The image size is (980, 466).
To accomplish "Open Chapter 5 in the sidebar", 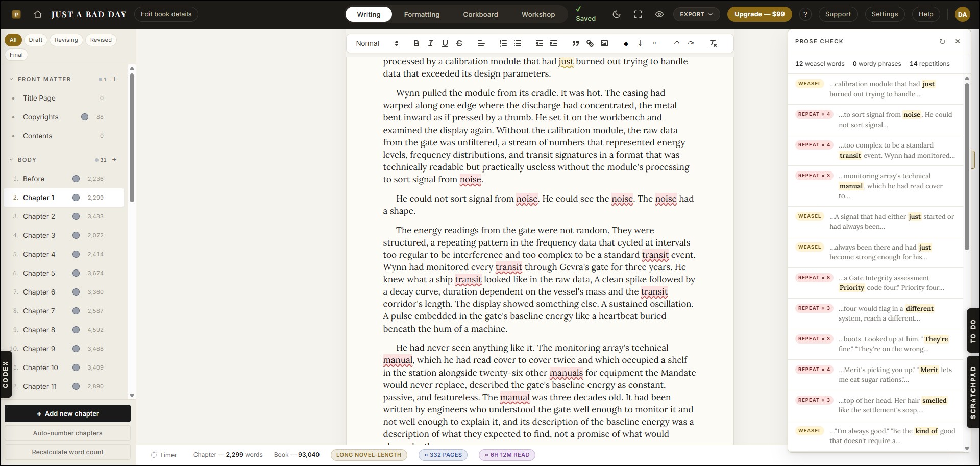I will coord(64,273).
